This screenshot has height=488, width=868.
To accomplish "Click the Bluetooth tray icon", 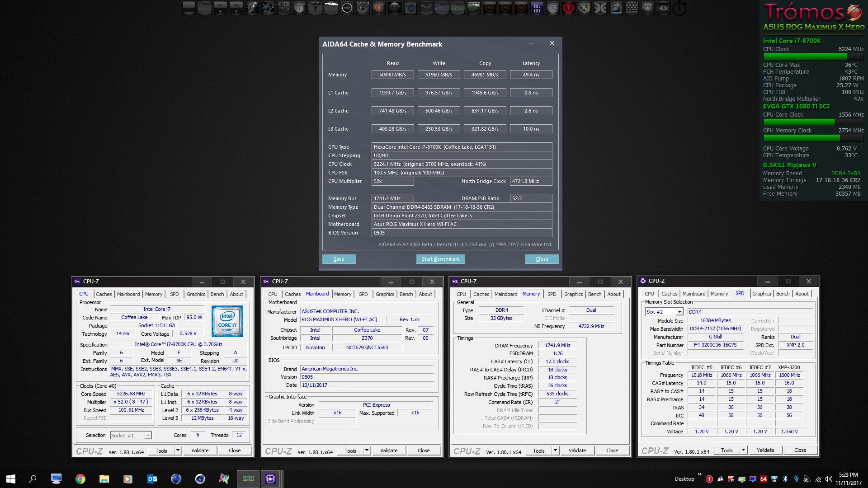I will [x=785, y=479].
